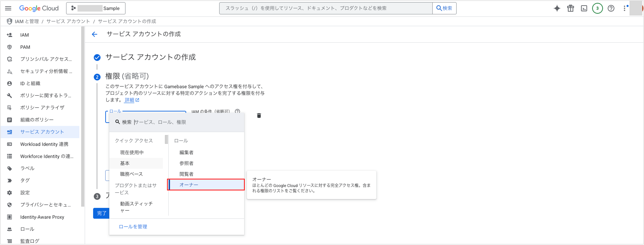Click the 完了 button
Viewport: 644px width, 245px height.
click(x=101, y=213)
